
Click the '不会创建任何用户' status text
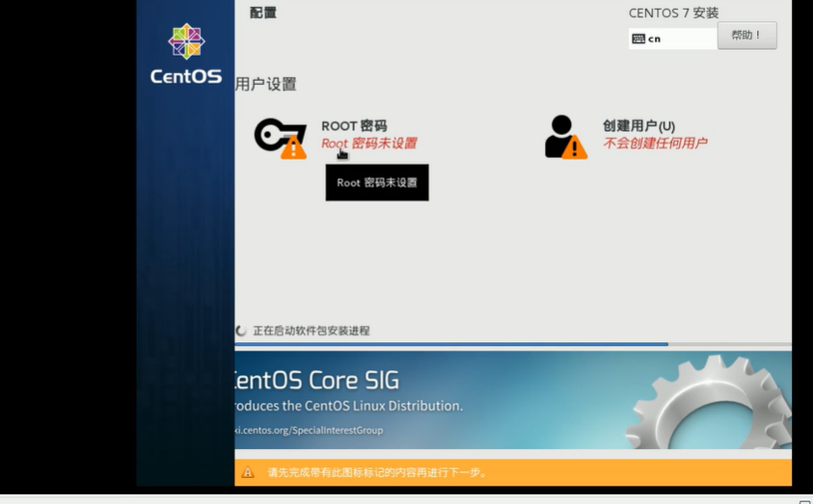[x=655, y=143]
